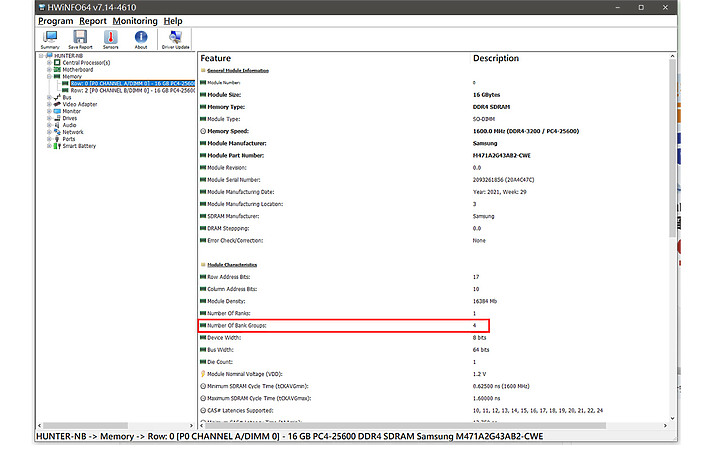Click the Module Size label

(224, 95)
